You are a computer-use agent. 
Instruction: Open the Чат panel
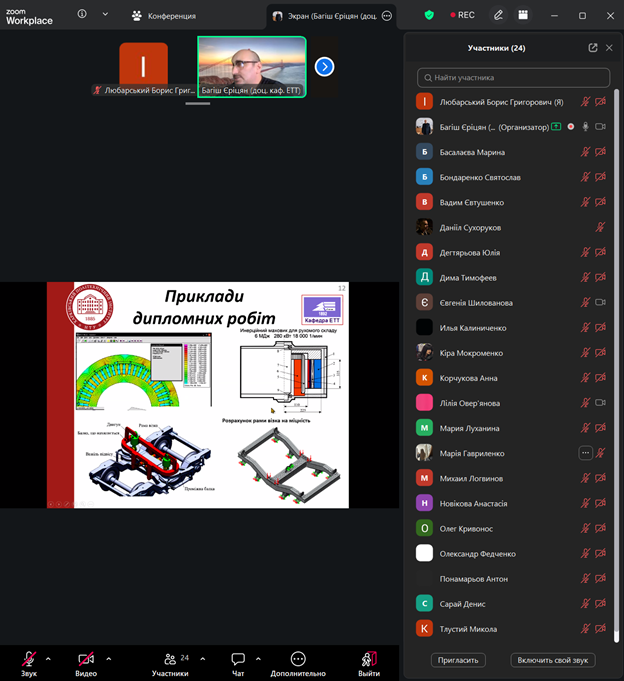(x=238, y=660)
